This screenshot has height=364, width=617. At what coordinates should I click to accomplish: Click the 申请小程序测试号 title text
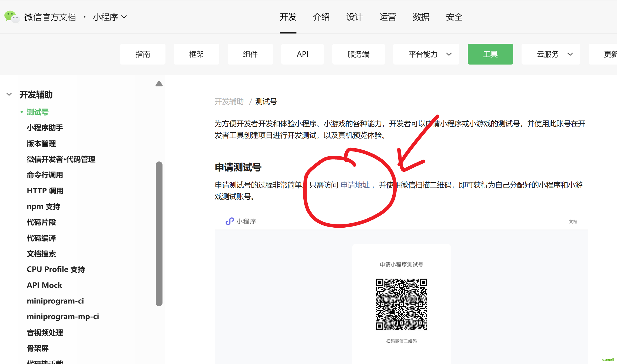coord(402,265)
